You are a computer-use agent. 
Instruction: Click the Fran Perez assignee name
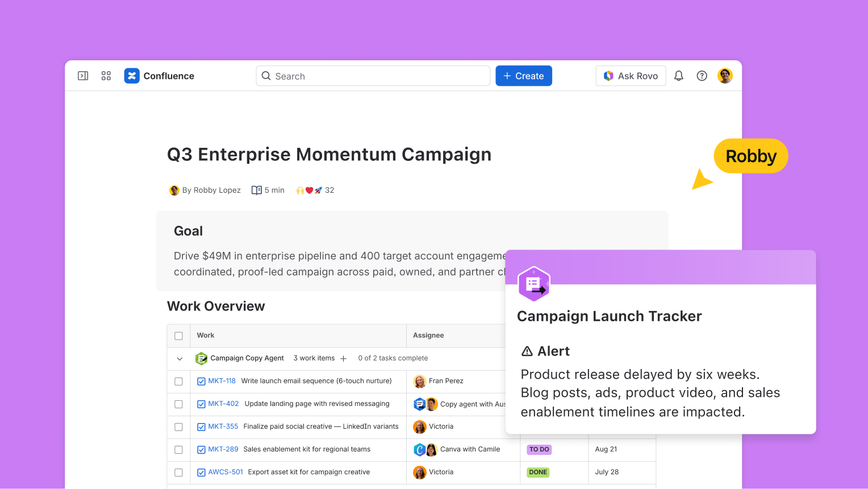(446, 381)
